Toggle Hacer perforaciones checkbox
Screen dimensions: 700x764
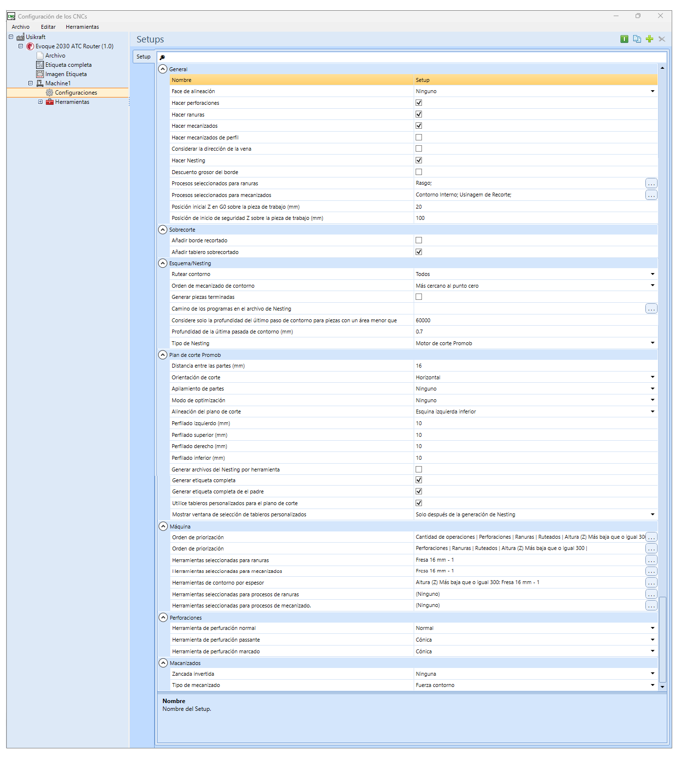coord(419,103)
